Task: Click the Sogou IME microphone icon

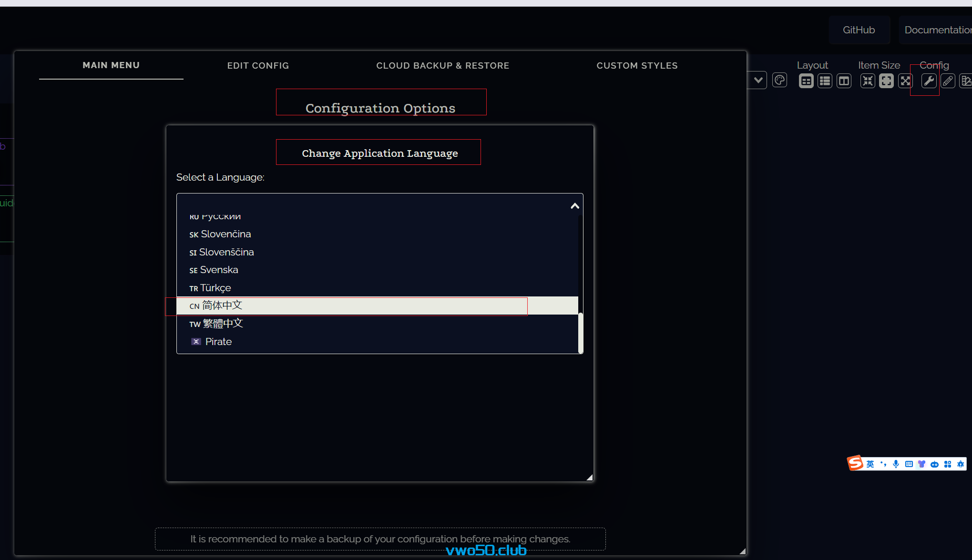Action: pyautogui.click(x=896, y=464)
